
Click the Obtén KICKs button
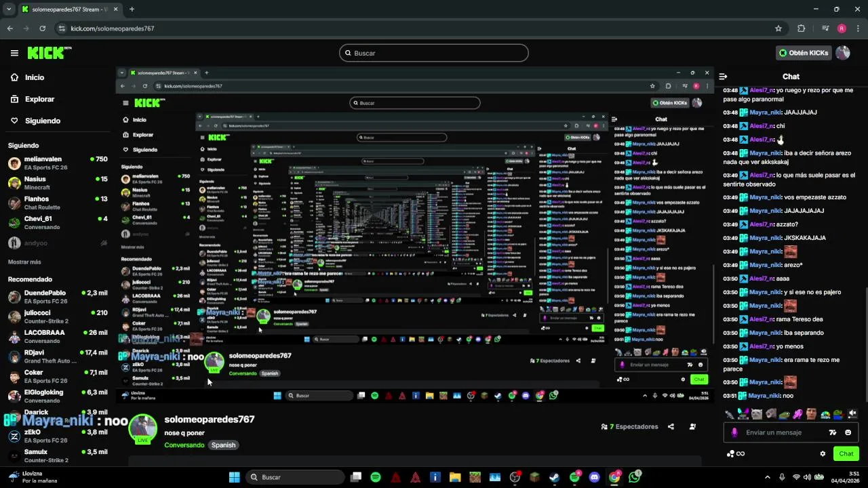point(804,53)
